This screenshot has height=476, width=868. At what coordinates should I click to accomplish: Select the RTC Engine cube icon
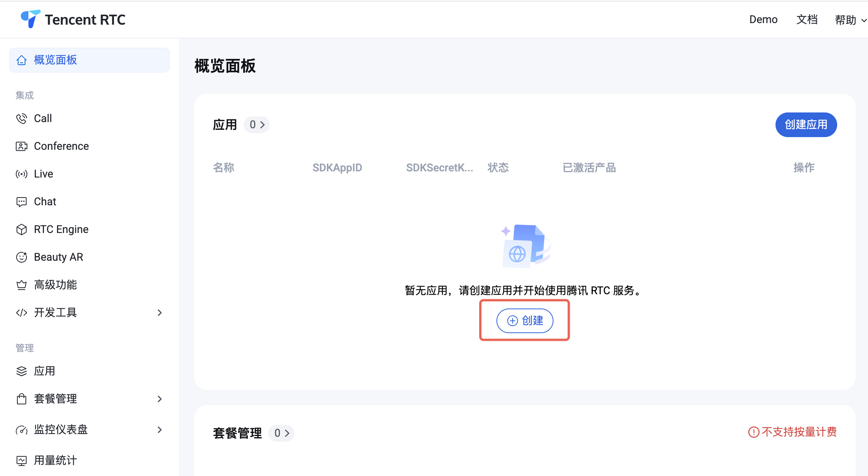(22, 230)
